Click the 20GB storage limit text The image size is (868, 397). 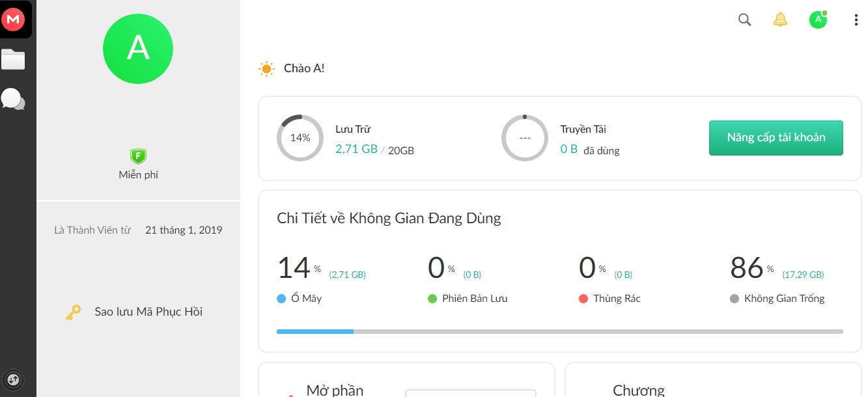[401, 150]
